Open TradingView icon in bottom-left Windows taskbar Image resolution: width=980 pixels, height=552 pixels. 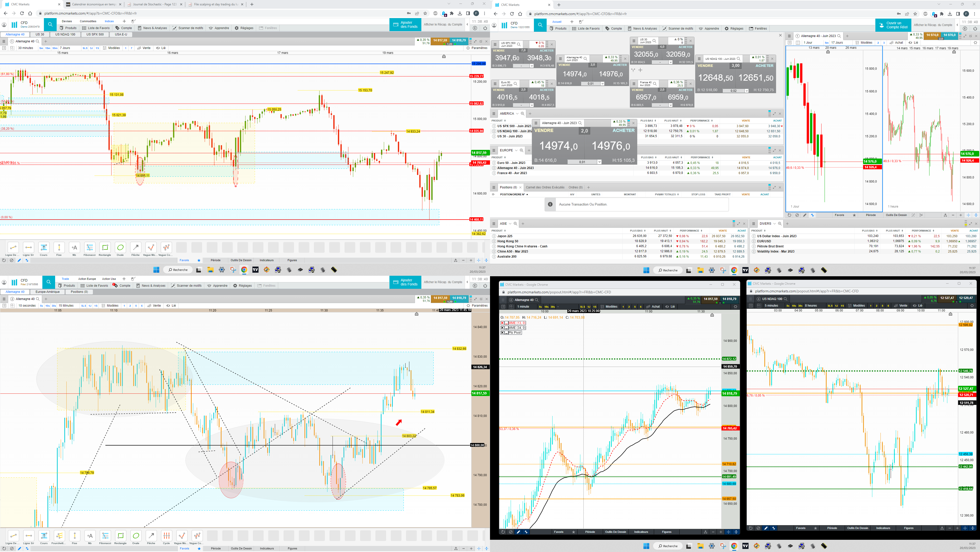[255, 270]
